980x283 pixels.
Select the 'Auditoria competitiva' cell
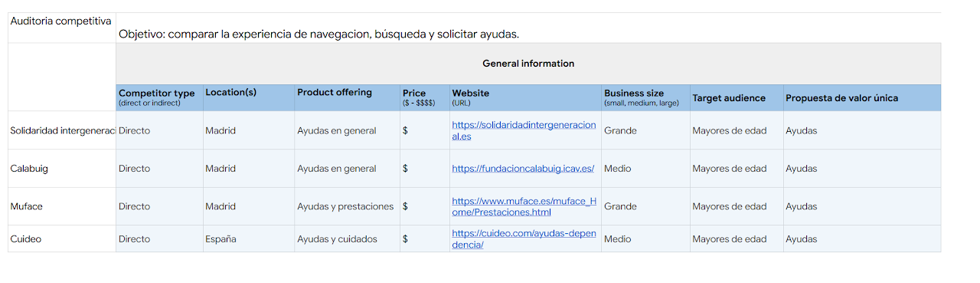click(61, 28)
